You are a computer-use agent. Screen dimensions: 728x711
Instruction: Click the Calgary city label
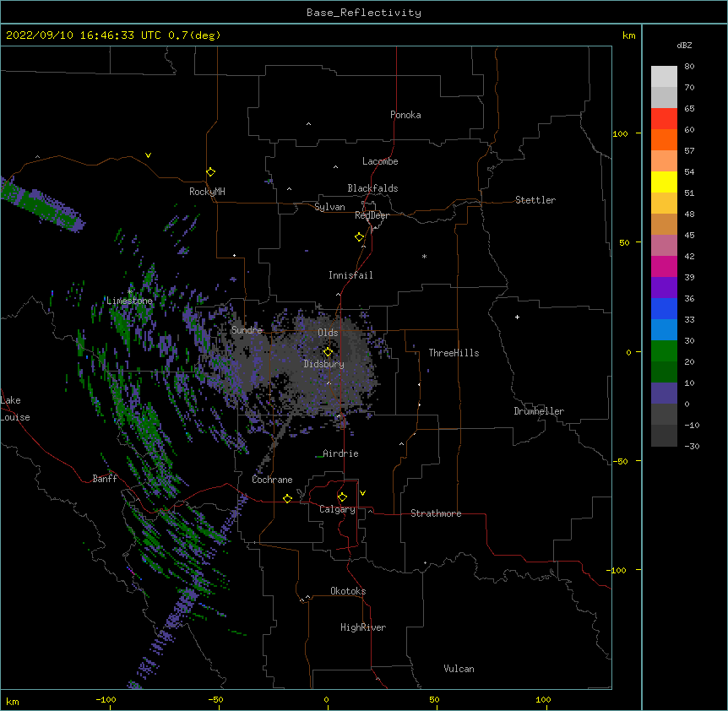click(337, 509)
